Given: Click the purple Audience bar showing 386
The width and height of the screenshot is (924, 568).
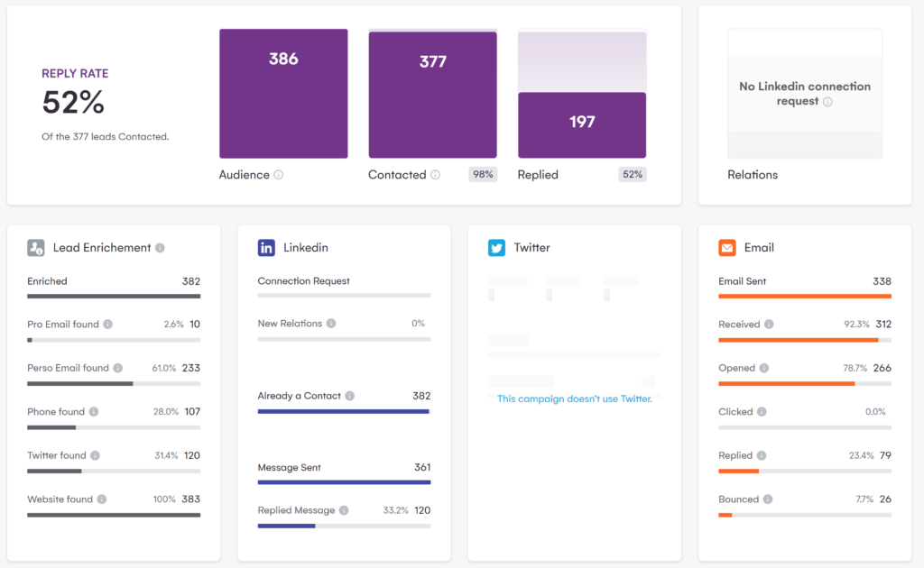Looking at the screenshot, I should (x=283, y=94).
